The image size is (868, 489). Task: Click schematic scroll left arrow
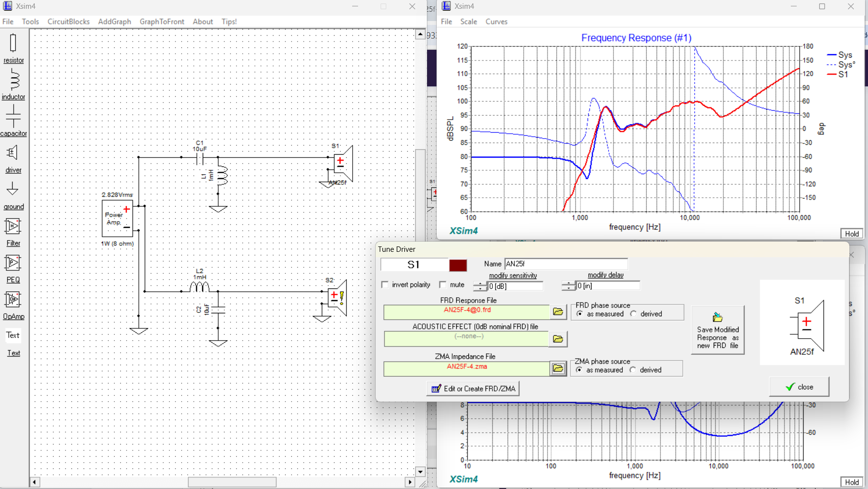click(34, 482)
